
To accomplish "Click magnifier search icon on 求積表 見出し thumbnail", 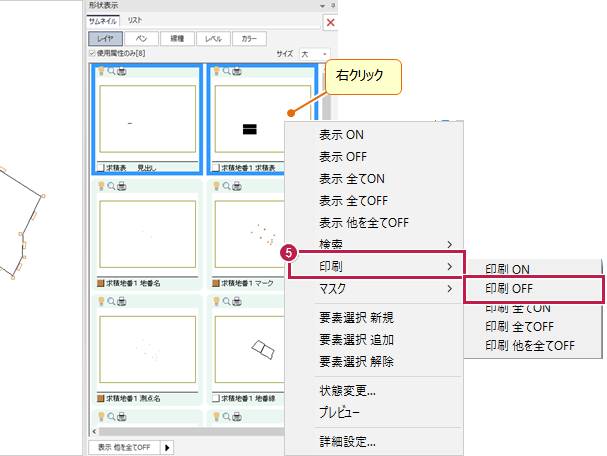I will pos(110,72).
